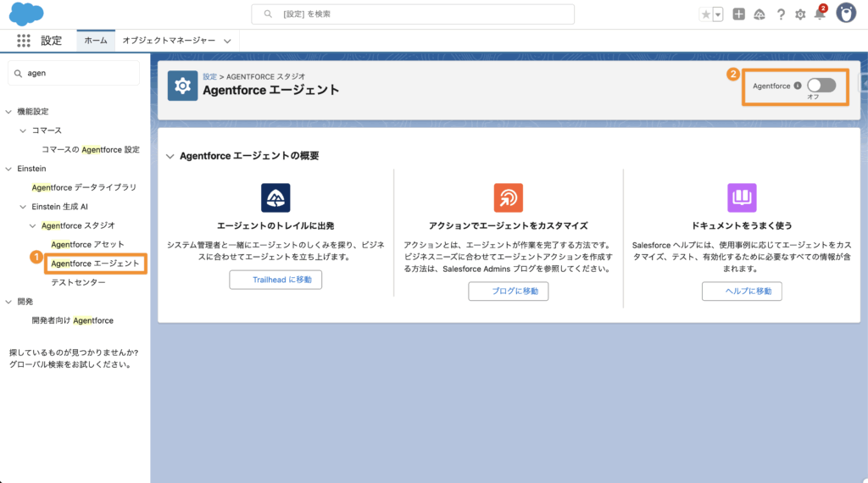Click the エージェントのトレイルに出発 heading
Image resolution: width=868 pixels, height=483 pixels.
click(x=275, y=225)
